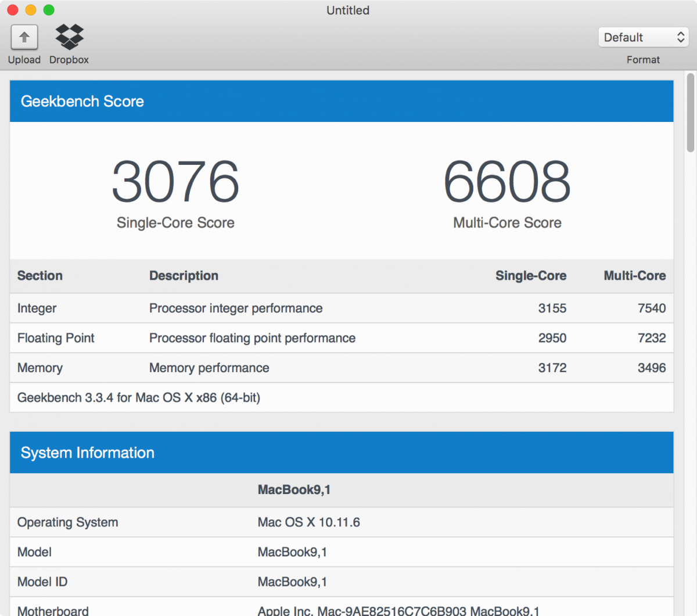This screenshot has height=616, width=697.
Task: Click the System Information section header
Action: point(87,452)
